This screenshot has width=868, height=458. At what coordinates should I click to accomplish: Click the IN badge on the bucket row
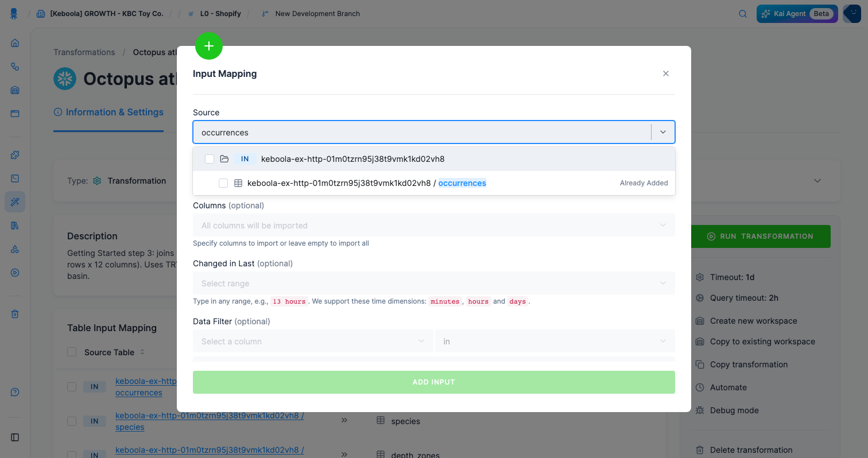(x=245, y=159)
